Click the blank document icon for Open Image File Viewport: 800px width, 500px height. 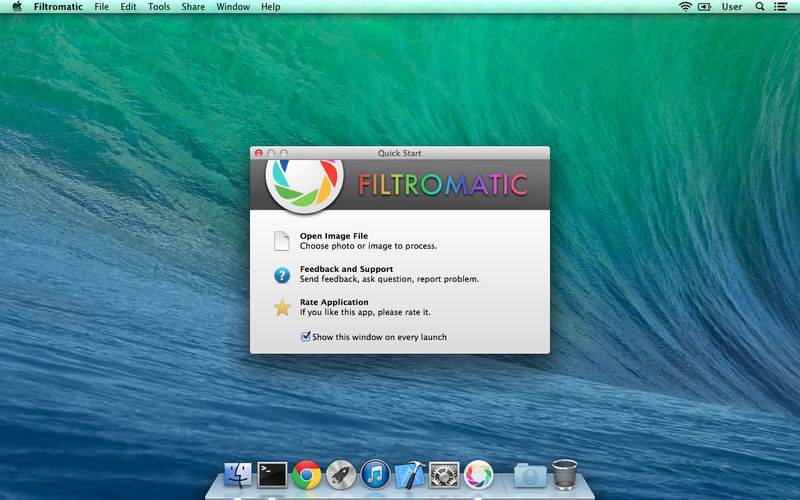coord(282,241)
